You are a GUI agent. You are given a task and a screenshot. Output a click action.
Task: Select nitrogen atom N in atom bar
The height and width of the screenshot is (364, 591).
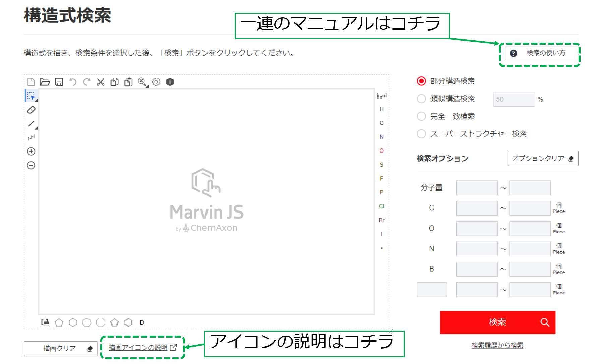(x=381, y=137)
